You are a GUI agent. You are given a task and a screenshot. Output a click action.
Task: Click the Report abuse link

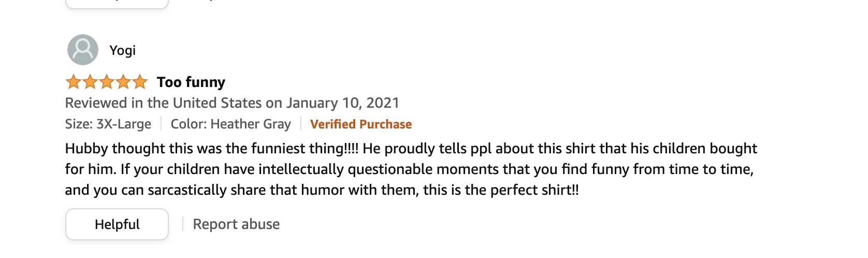click(x=236, y=224)
